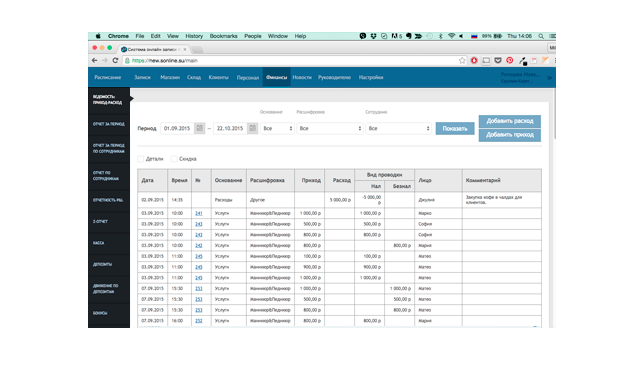640x367 pixels.
Task: Open the Настройки tab
Action: click(371, 78)
